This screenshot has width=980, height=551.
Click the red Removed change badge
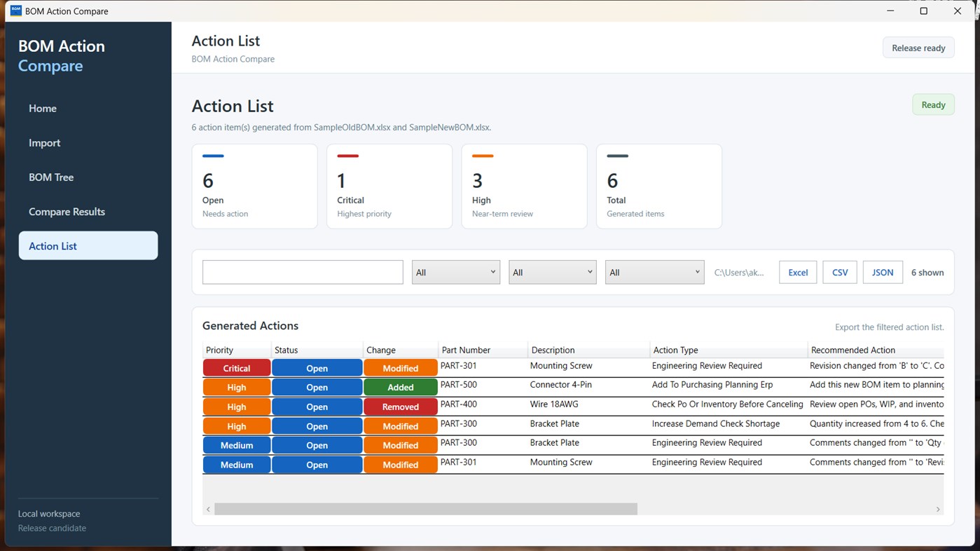click(x=401, y=407)
